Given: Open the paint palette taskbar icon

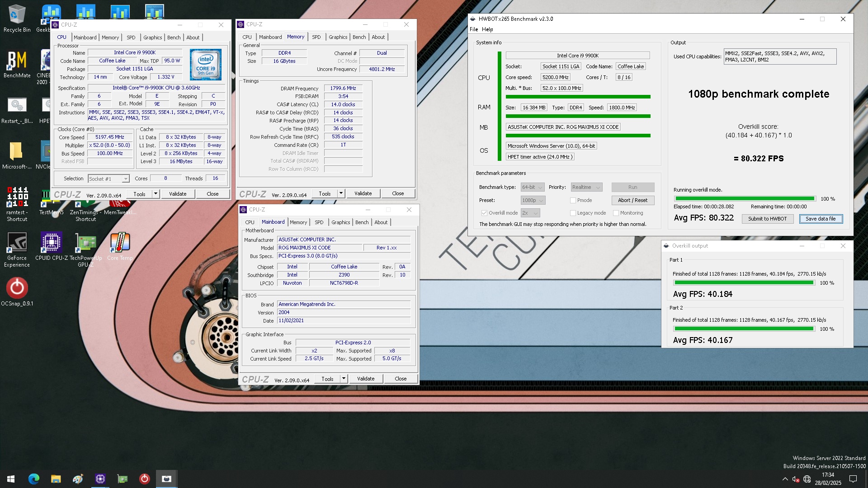Looking at the screenshot, I should (78, 479).
